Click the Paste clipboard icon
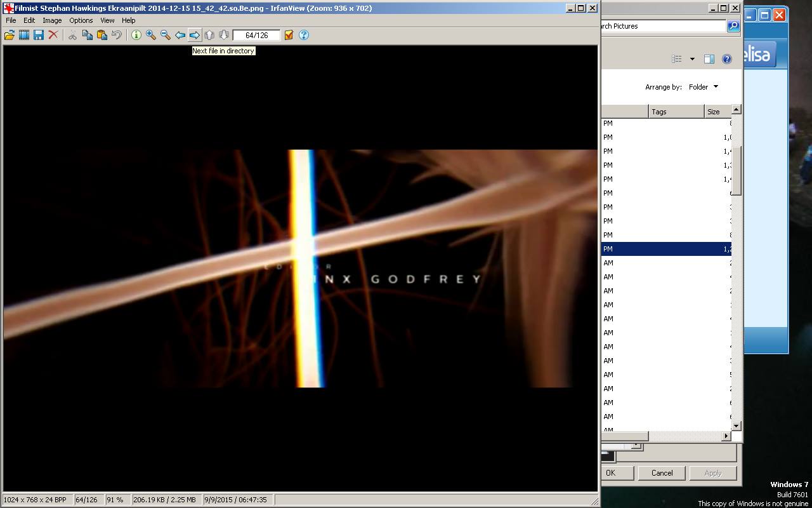This screenshot has width=812, height=508. tap(102, 35)
